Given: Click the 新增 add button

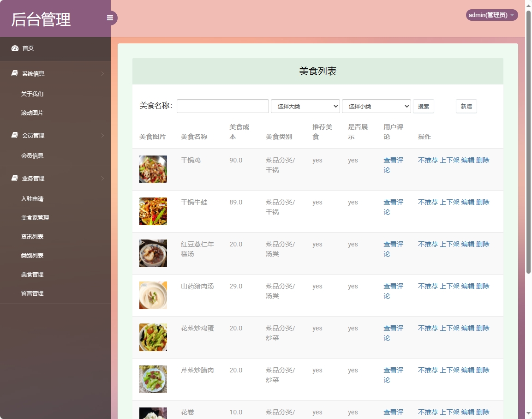Looking at the screenshot, I should (x=466, y=106).
